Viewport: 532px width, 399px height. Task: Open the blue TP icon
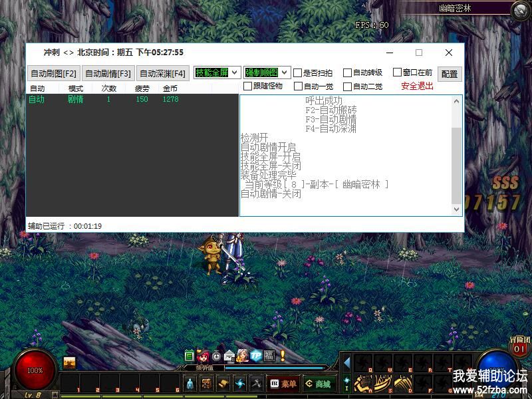click(x=256, y=356)
